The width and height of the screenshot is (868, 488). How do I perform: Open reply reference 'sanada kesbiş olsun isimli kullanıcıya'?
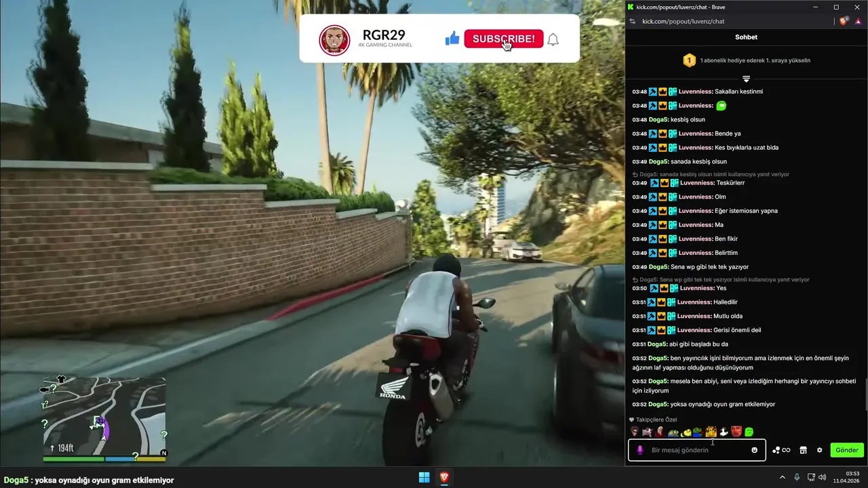tap(711, 174)
